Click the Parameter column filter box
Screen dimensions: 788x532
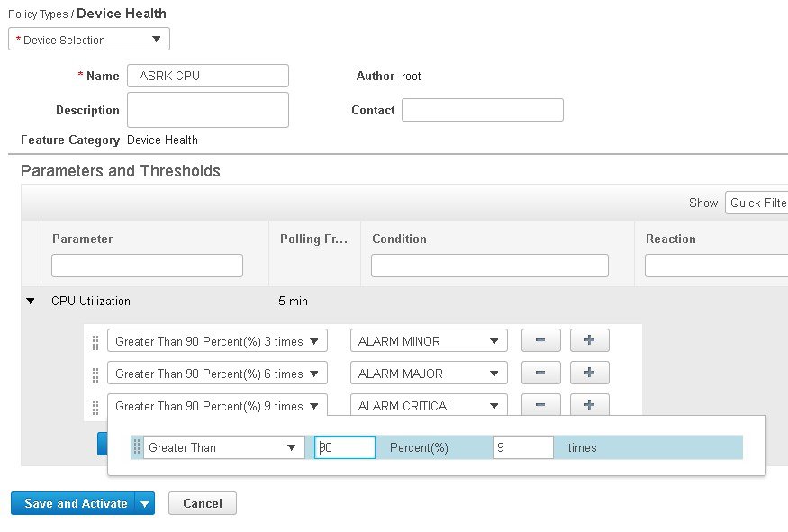[147, 266]
